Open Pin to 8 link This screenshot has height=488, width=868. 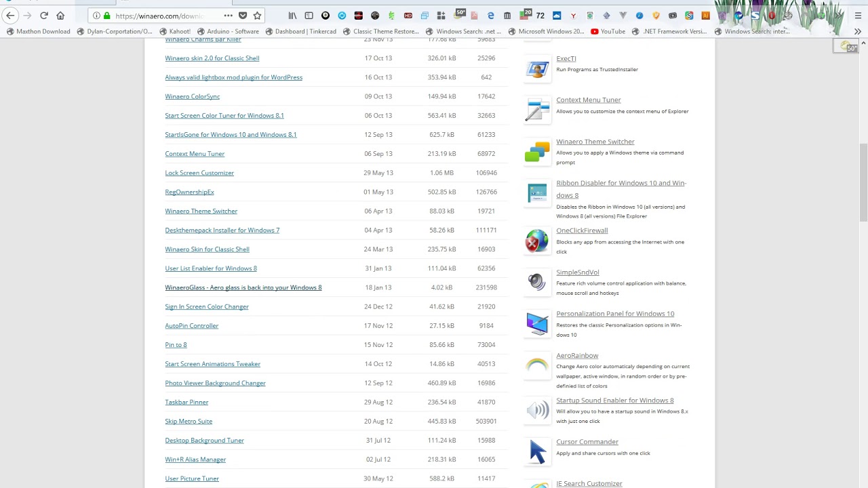tap(176, 344)
